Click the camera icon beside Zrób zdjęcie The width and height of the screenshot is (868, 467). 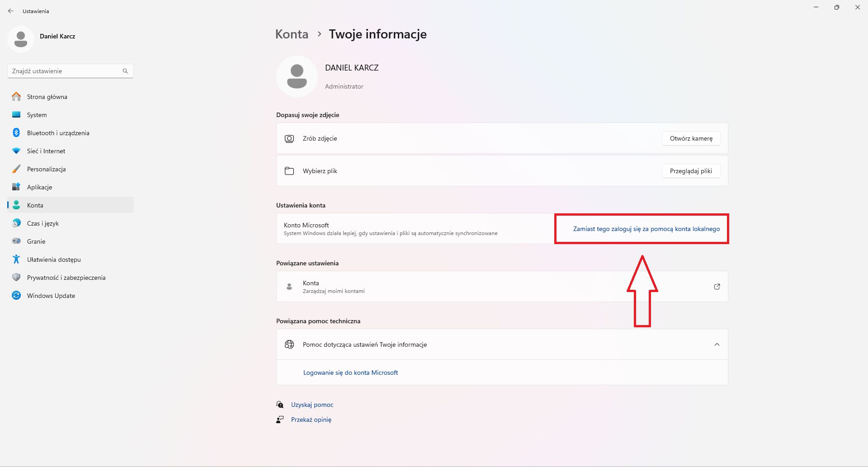[x=290, y=138]
